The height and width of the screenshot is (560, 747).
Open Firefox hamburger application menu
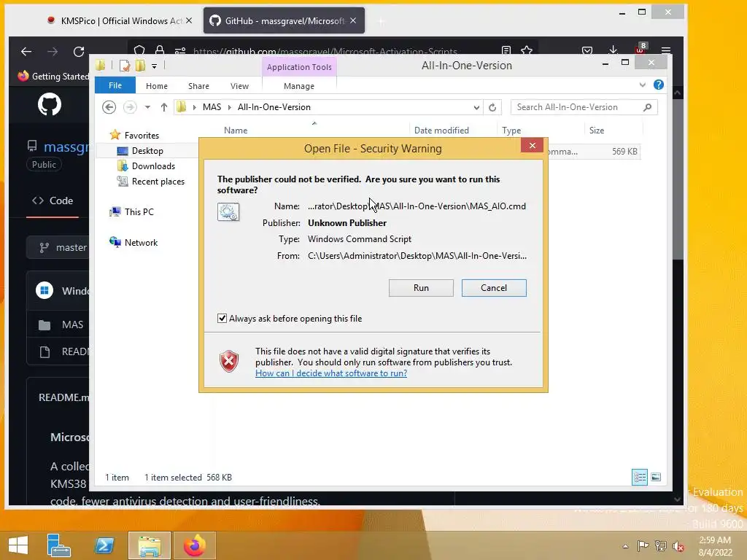[666, 50]
